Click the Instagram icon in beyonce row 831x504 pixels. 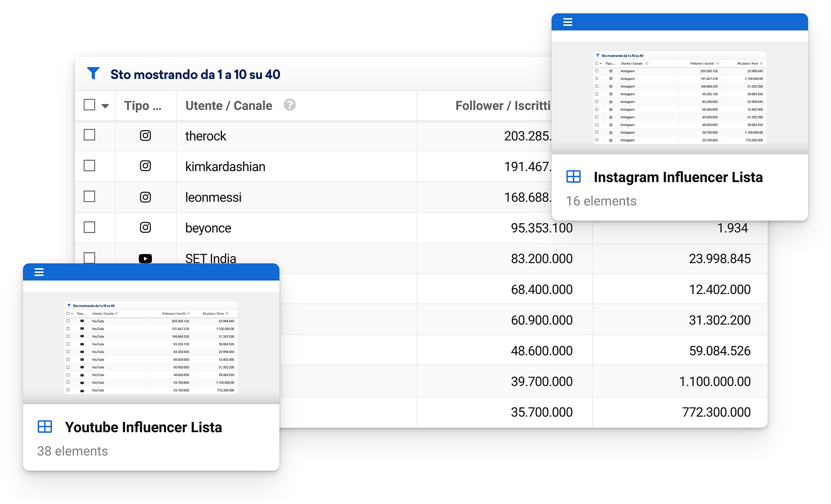tap(145, 228)
